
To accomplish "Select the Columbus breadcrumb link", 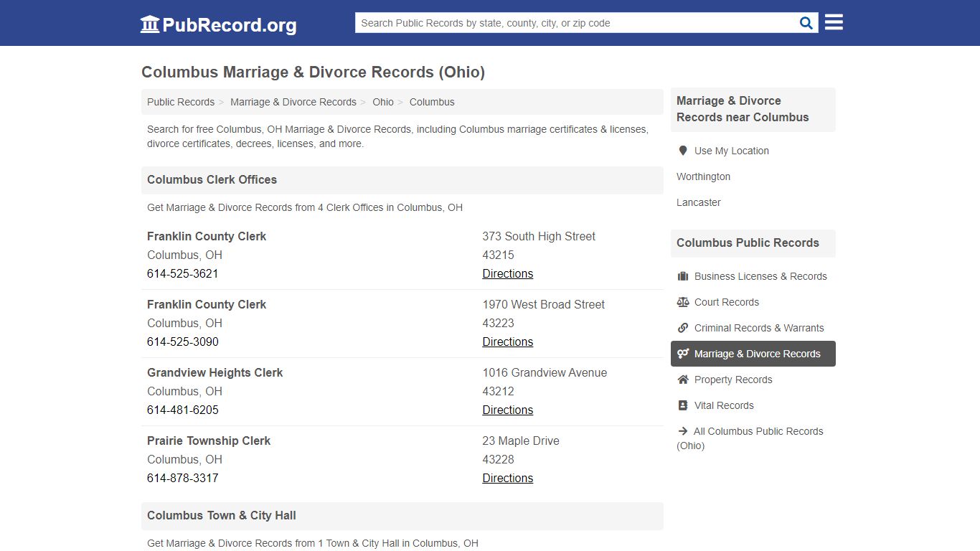I will pos(432,102).
